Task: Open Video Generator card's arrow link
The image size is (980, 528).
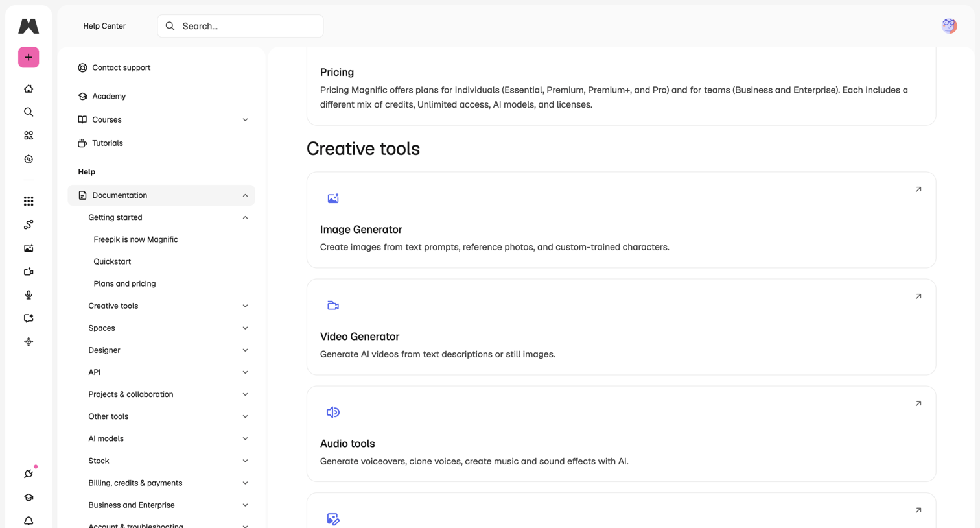Action: (918, 296)
